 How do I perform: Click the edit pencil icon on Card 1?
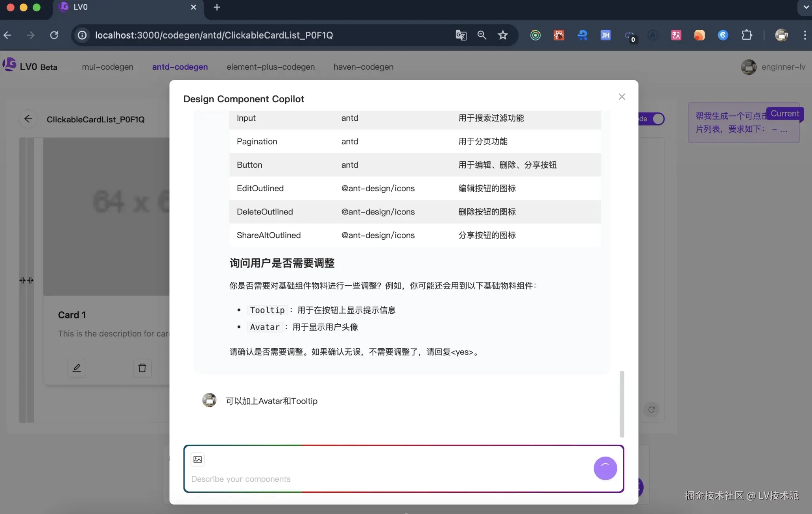coord(77,368)
